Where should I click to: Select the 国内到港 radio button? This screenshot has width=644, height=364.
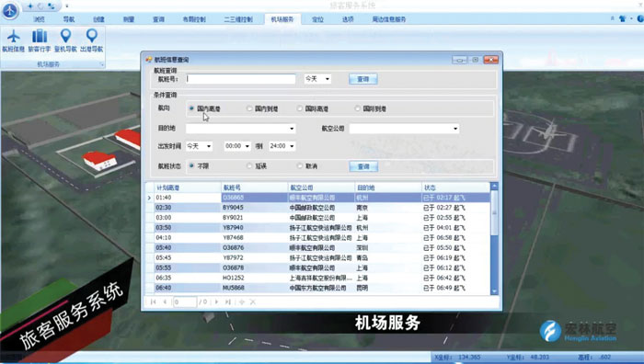click(x=249, y=108)
